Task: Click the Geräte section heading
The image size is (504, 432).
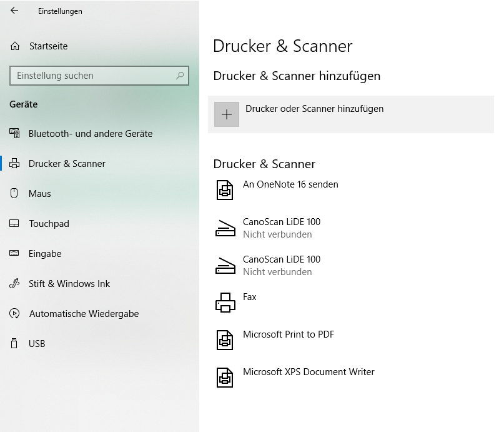Action: pos(24,104)
